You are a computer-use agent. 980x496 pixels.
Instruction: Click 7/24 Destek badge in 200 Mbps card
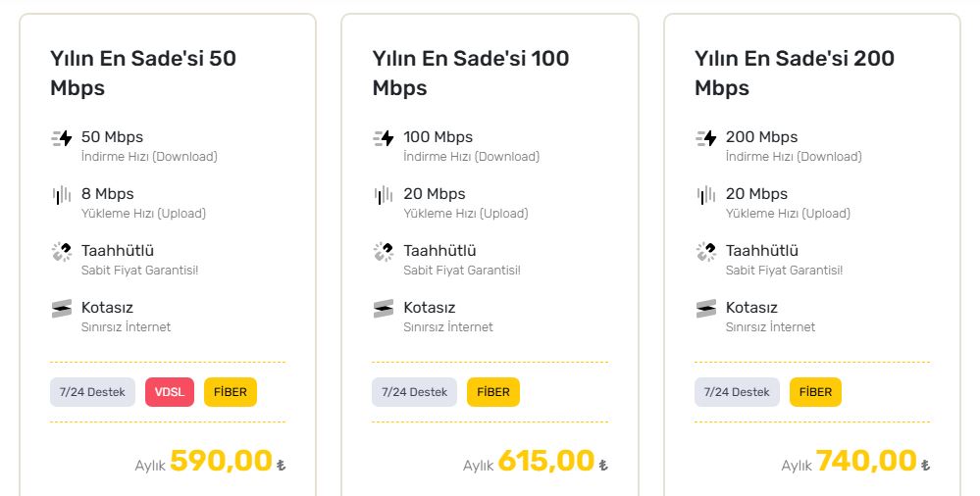coord(737,392)
